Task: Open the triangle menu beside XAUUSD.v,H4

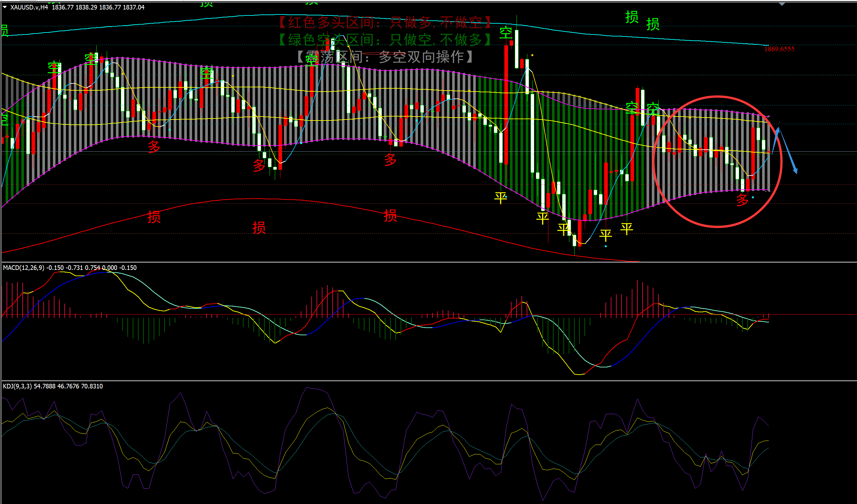Action: coord(5,7)
